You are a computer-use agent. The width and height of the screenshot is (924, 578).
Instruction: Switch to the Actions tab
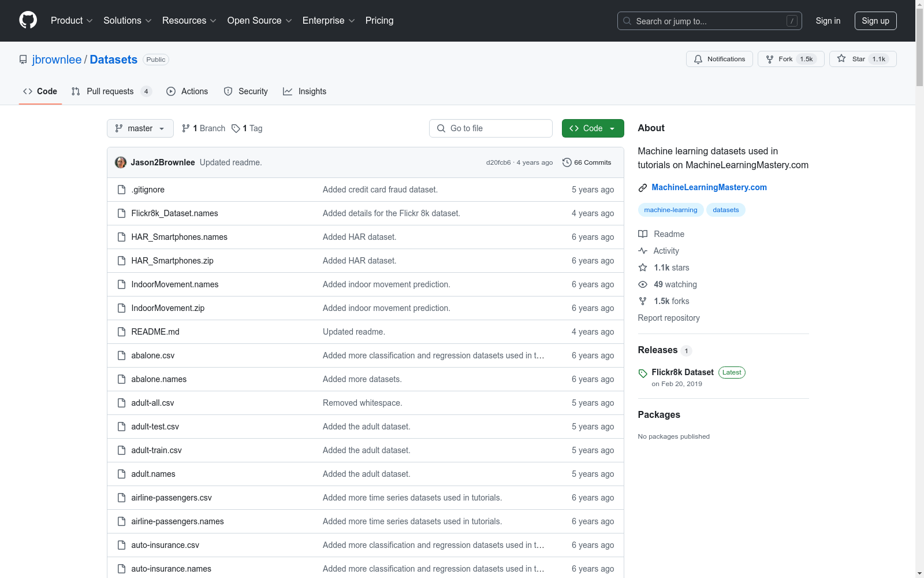pyautogui.click(x=187, y=91)
